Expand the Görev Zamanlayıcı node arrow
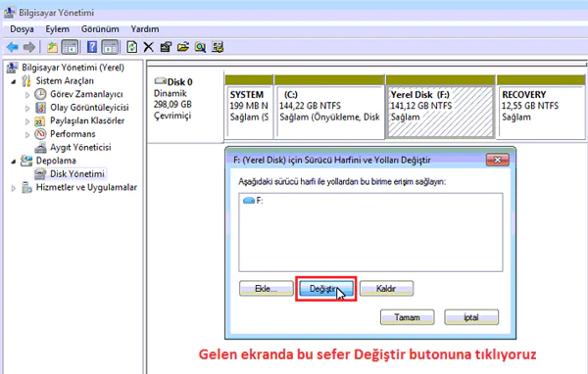Screen dimensions: 588x374 (x=27, y=94)
